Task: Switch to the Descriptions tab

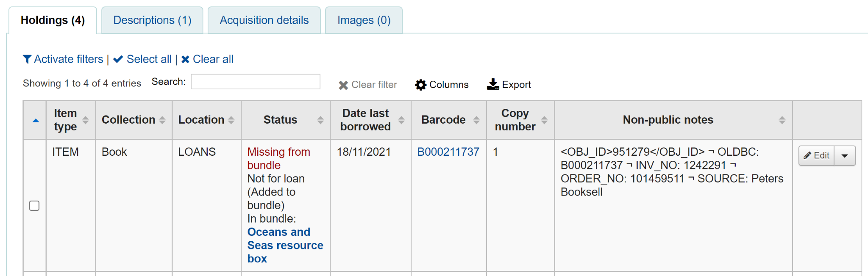Action: (x=152, y=20)
